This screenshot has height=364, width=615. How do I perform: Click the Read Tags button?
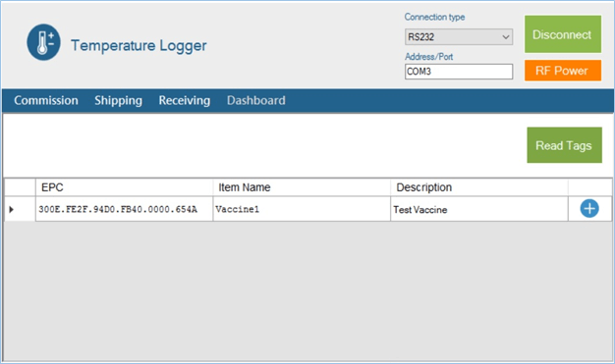[x=564, y=145]
